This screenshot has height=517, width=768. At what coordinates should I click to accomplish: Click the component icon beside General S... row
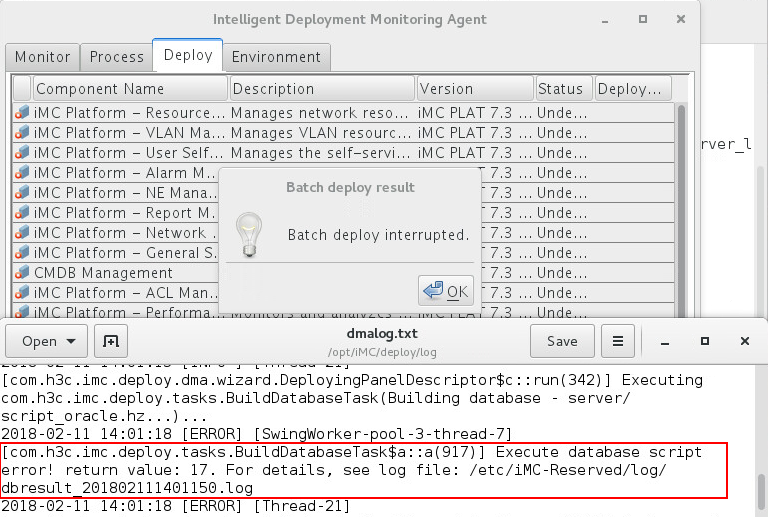click(x=22, y=253)
